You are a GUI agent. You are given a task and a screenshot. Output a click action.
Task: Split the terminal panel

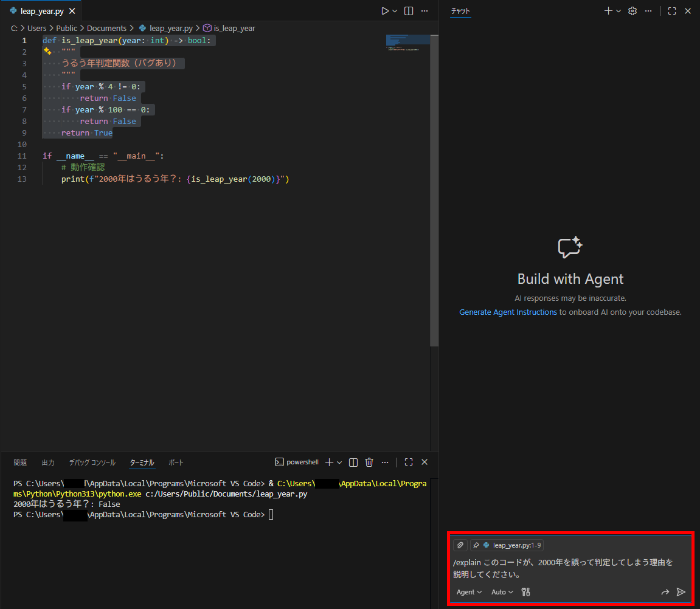pos(353,463)
